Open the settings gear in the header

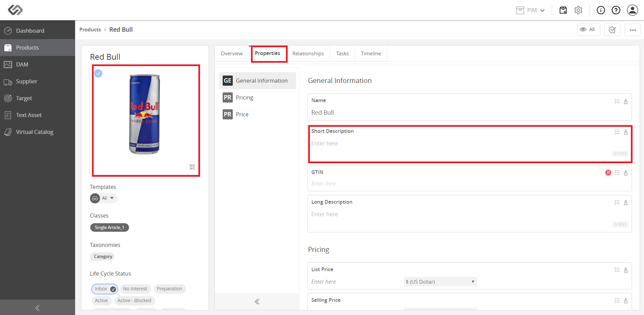[x=578, y=10]
